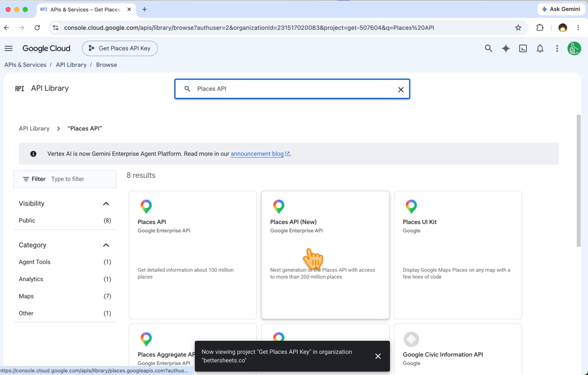The width and height of the screenshot is (588, 375).
Task: Open the Places UI Kit card
Action: pyautogui.click(x=458, y=255)
